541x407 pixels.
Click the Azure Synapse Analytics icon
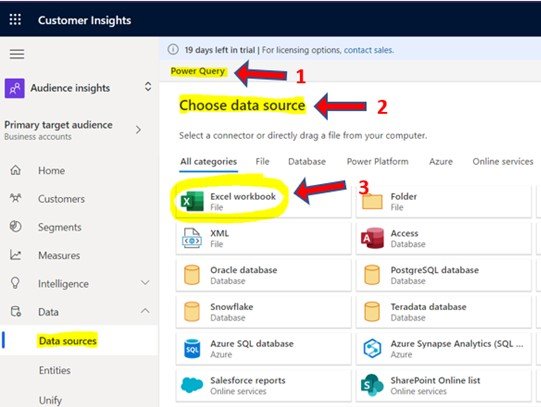click(x=373, y=348)
